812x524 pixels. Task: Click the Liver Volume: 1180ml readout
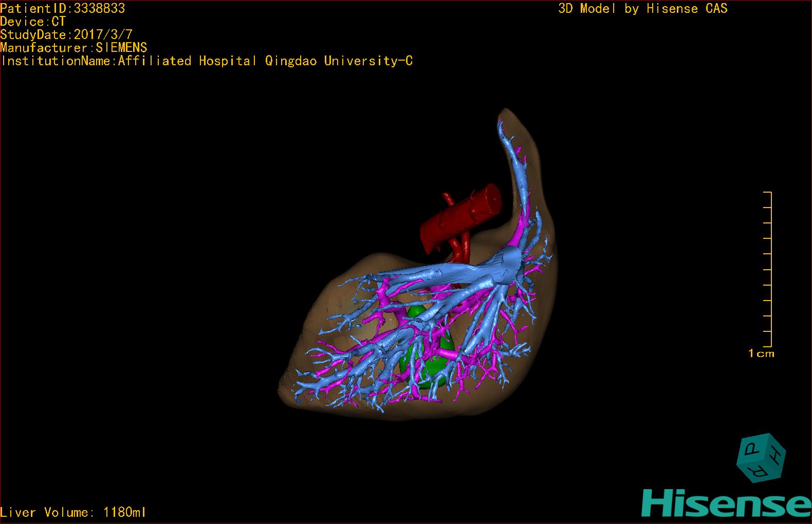[x=73, y=512]
